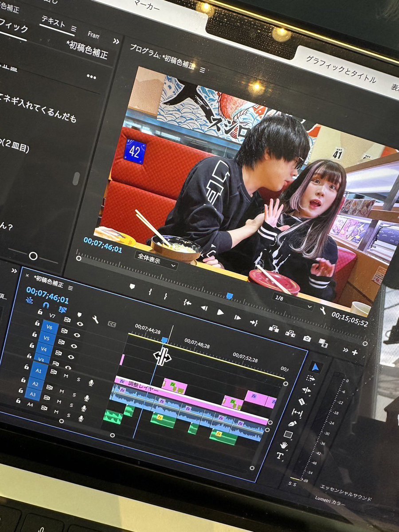
Task: Select the Rectangle tool
Action: click(288, 434)
